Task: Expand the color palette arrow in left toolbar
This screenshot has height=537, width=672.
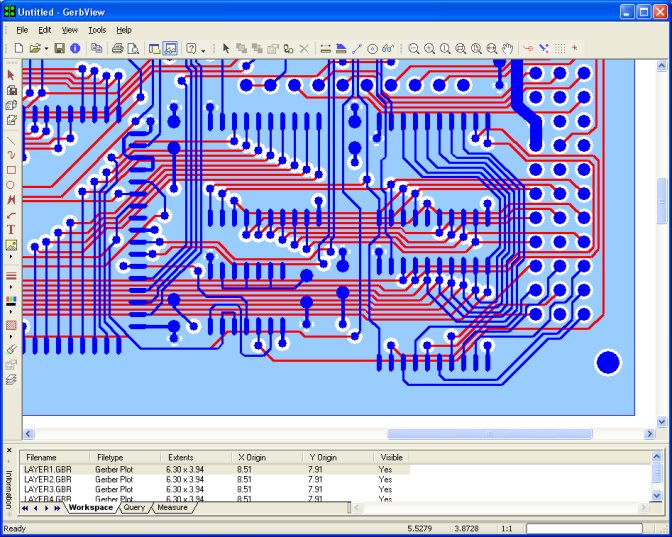Action: (11, 312)
